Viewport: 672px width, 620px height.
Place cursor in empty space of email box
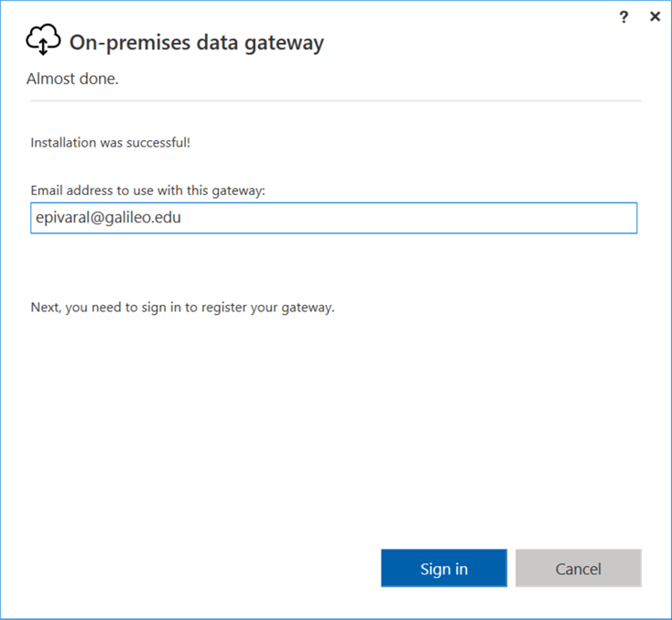pos(412,219)
